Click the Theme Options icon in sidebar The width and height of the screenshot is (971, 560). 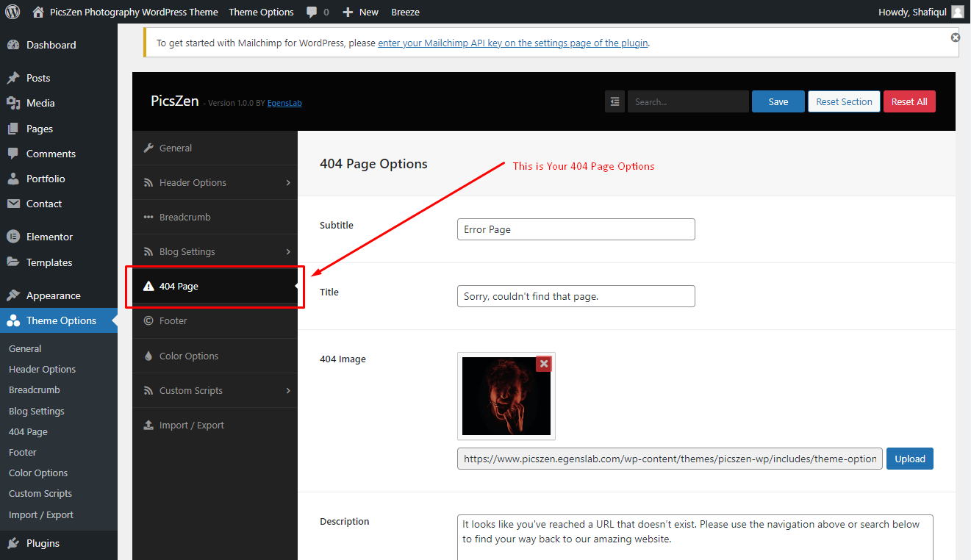[13, 320]
